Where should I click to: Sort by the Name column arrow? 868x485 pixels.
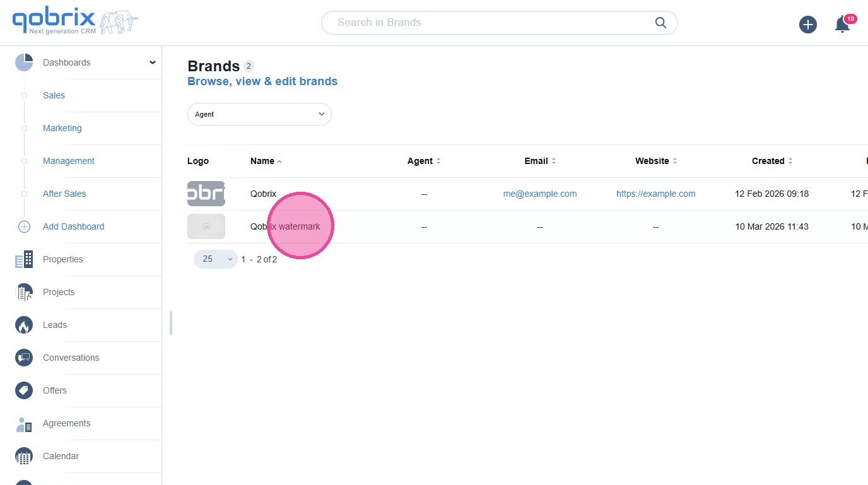(279, 161)
